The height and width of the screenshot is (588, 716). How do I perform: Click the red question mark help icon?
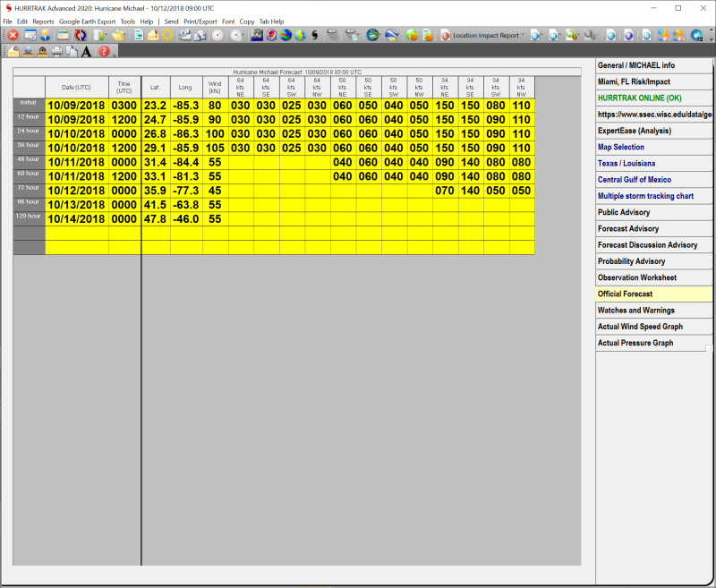click(104, 52)
